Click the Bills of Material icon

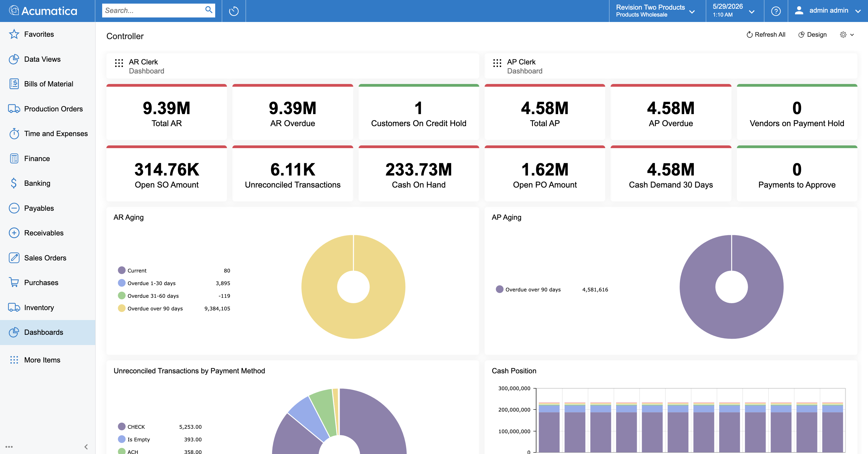pyautogui.click(x=14, y=84)
